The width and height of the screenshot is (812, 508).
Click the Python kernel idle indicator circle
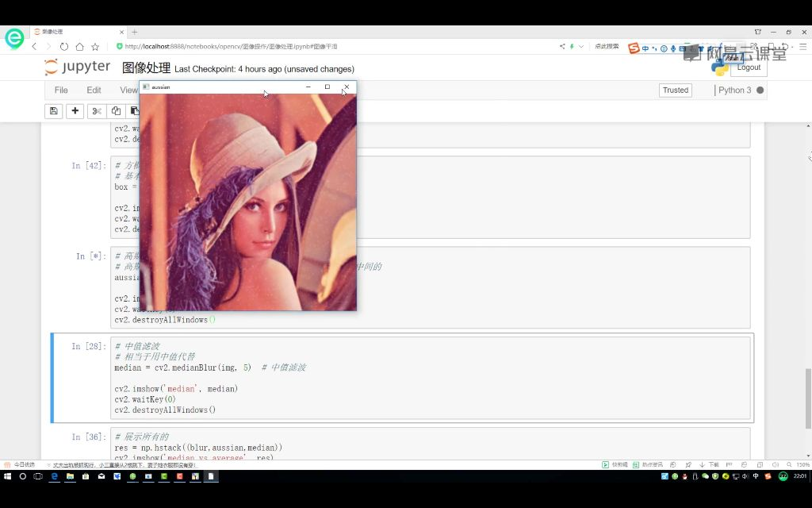point(760,90)
